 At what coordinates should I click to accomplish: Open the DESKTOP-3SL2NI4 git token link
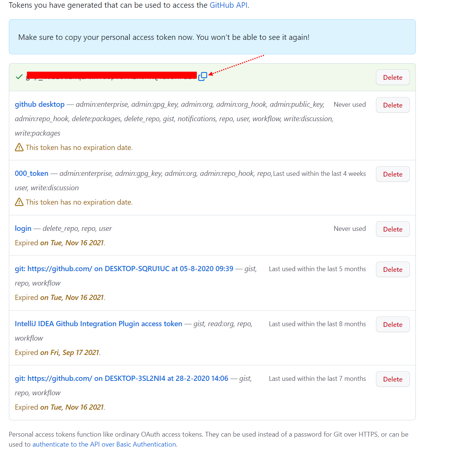(x=121, y=378)
